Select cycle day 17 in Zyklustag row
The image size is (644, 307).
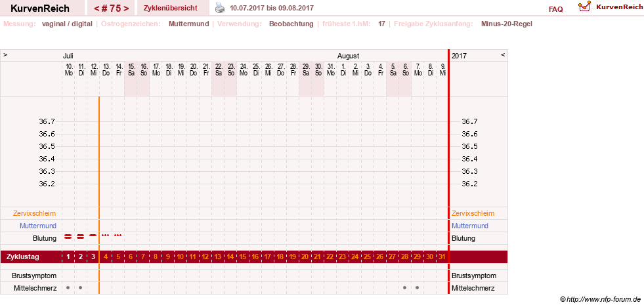click(268, 257)
